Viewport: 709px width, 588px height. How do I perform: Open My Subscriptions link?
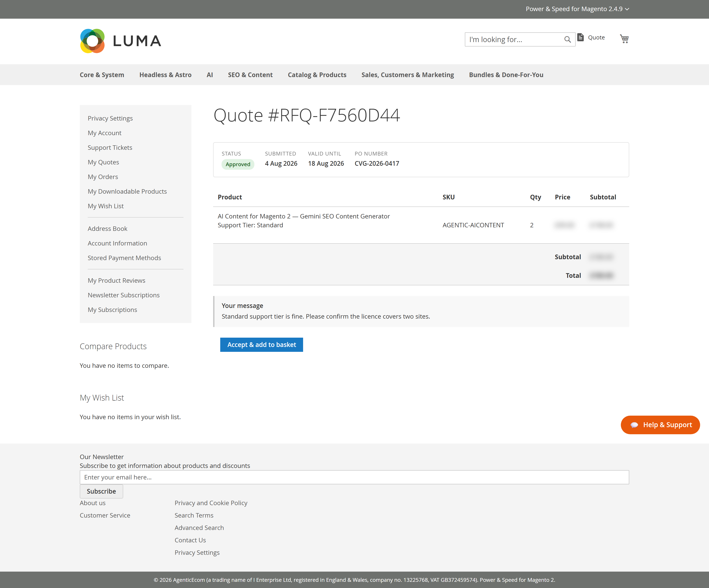point(112,310)
